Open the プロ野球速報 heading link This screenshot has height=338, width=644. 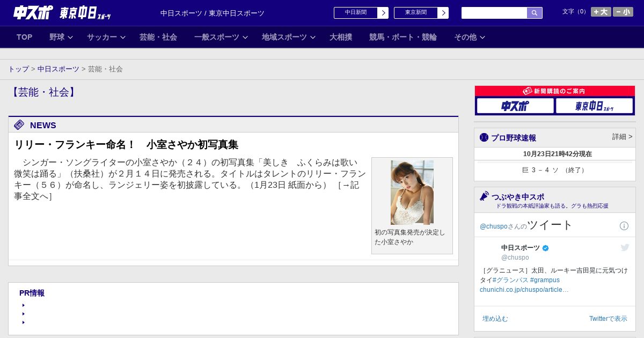click(x=514, y=138)
